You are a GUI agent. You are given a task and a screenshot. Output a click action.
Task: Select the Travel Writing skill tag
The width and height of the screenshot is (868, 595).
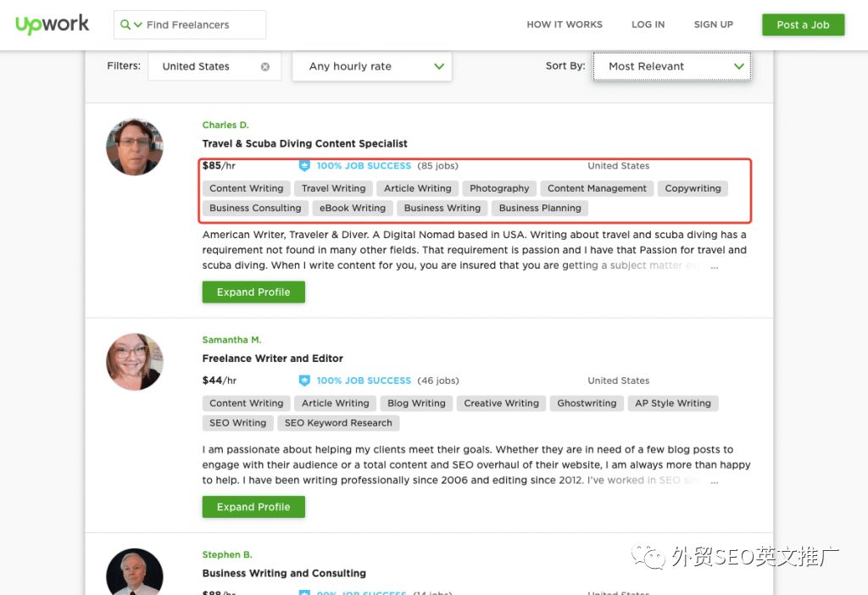point(333,188)
